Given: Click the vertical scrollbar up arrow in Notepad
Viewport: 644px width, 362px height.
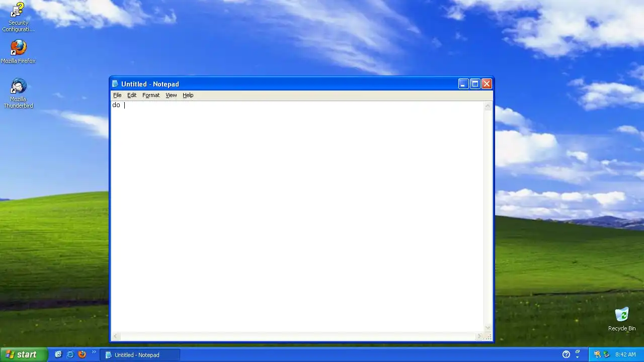Looking at the screenshot, I should (488, 106).
